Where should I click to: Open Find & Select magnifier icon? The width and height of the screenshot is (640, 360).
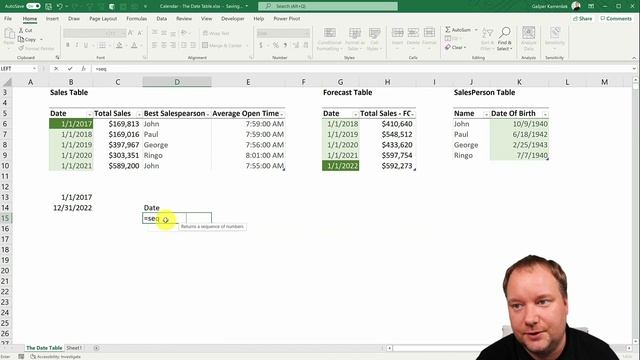coord(505,33)
